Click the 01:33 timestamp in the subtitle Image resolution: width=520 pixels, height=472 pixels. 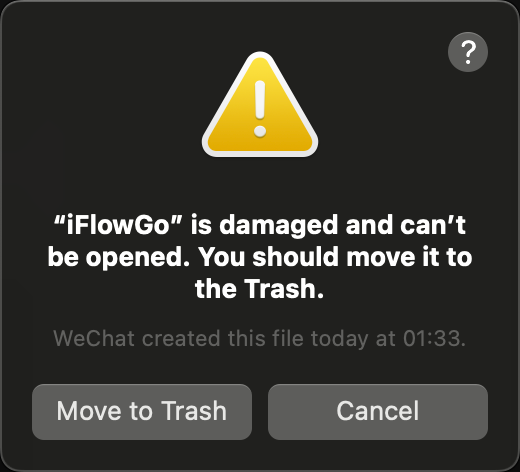point(431,338)
